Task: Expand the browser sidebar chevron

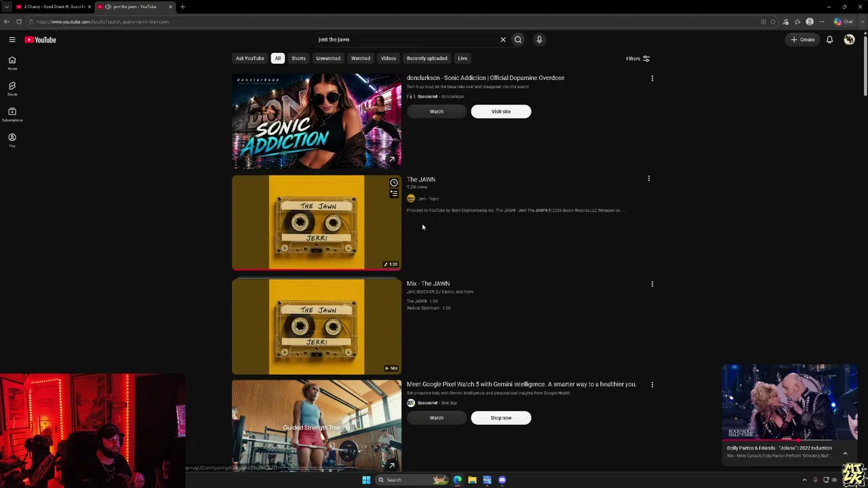Action: (861, 22)
